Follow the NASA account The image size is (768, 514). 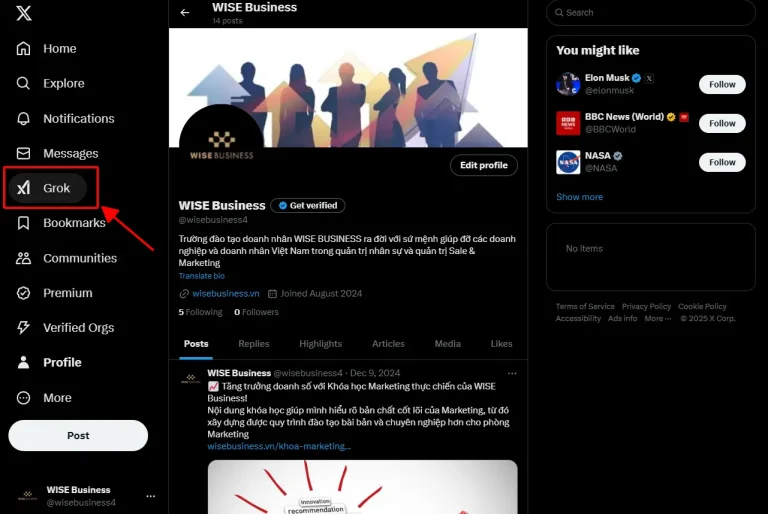(x=722, y=162)
